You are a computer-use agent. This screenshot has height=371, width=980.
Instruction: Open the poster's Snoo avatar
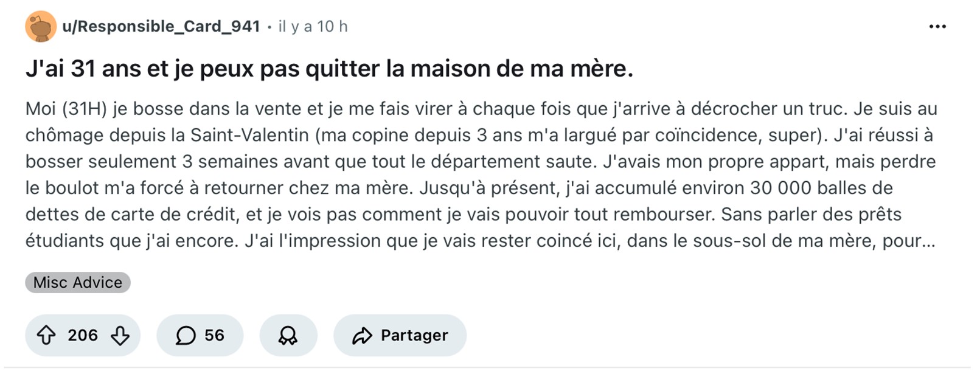(41, 27)
